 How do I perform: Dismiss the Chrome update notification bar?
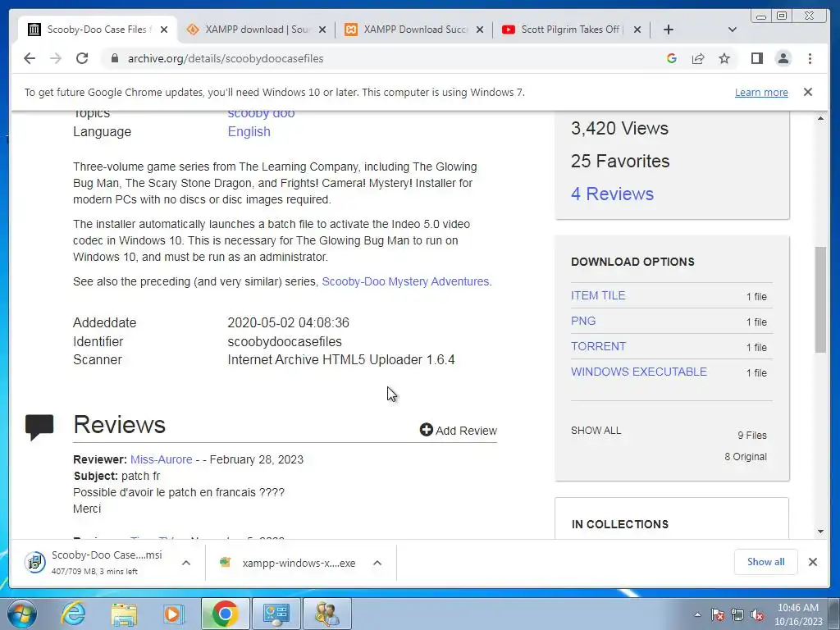(808, 92)
